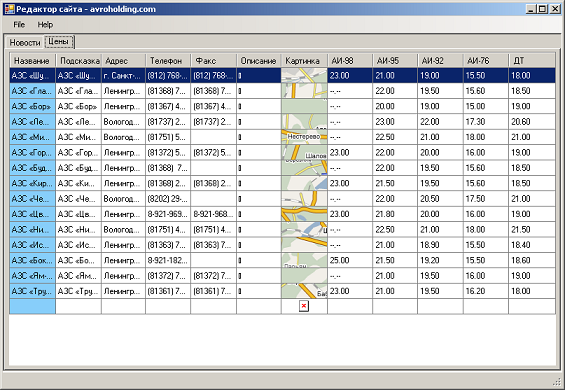Click the ДТ column header
Screen dimensions: 565x390
pyautogui.click(x=532, y=61)
